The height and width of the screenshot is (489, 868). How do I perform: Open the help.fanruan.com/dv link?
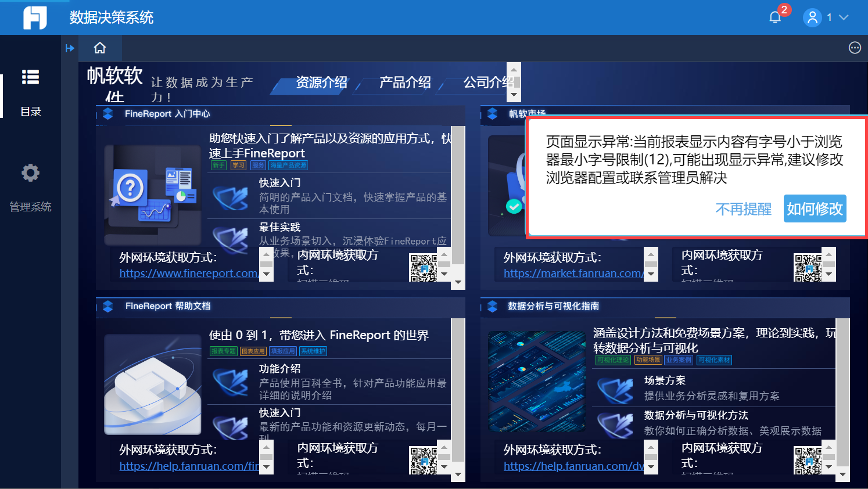[573, 466]
